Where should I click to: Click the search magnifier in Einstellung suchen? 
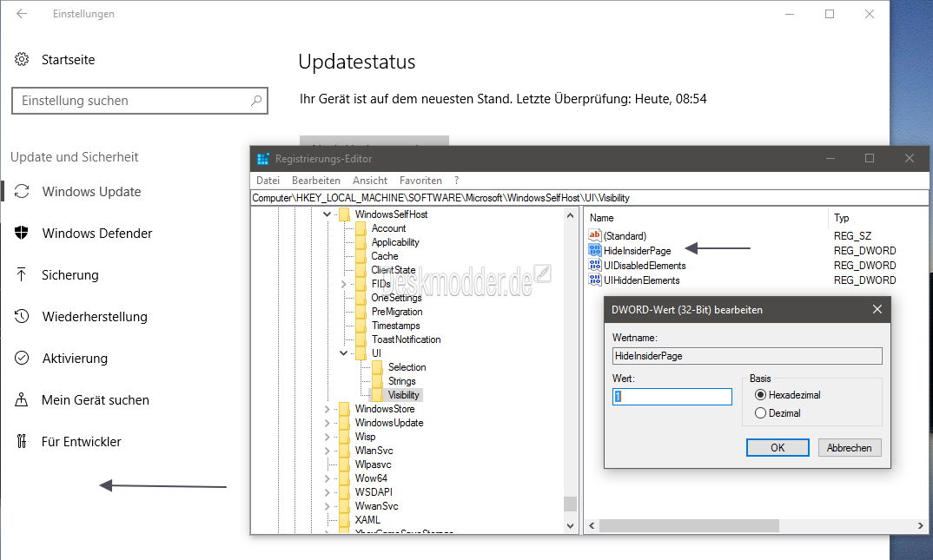256,101
